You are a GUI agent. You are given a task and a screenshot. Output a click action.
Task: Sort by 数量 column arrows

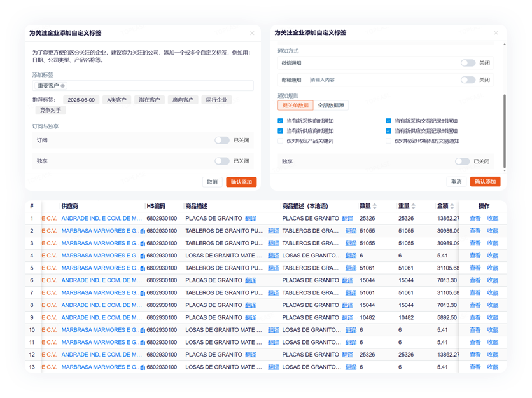click(x=375, y=206)
